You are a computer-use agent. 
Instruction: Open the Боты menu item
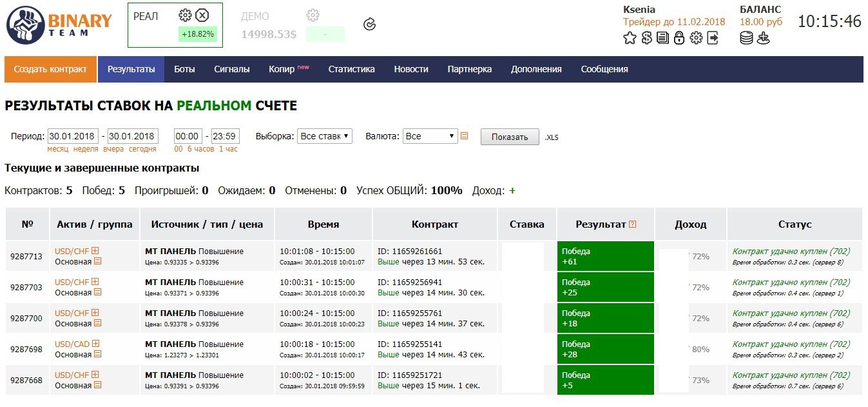[184, 69]
